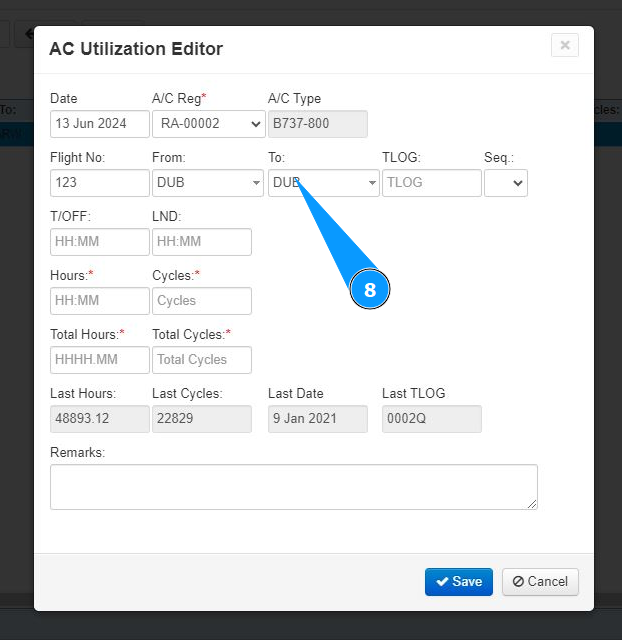Open the A/C Reg dropdown
The height and width of the screenshot is (640, 622).
208,124
